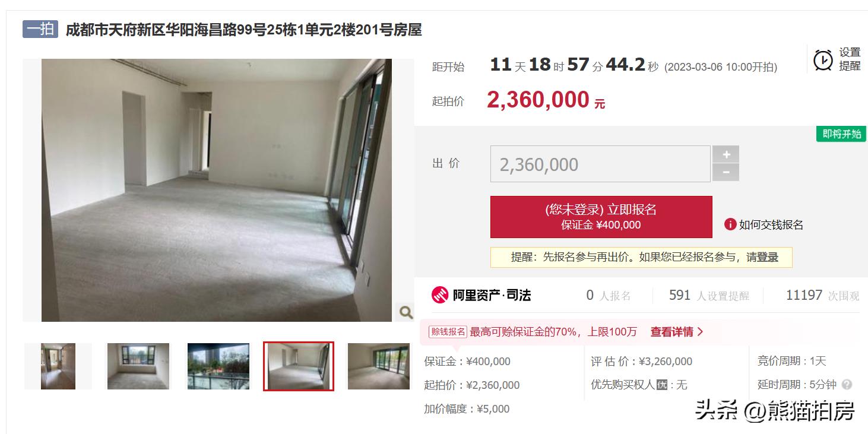Click the 阿里资产·司法 logo
Screen dimensions: 868x434
tap(481, 294)
